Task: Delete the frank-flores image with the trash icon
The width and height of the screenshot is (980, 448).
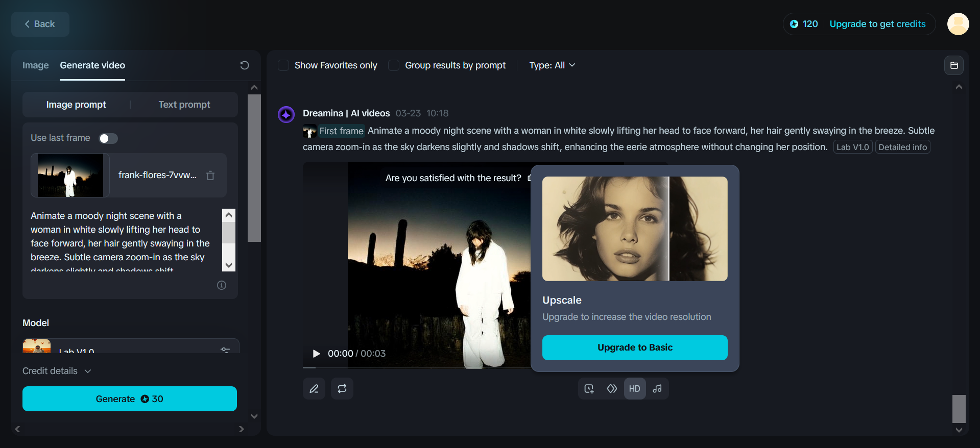Action: coord(210,176)
